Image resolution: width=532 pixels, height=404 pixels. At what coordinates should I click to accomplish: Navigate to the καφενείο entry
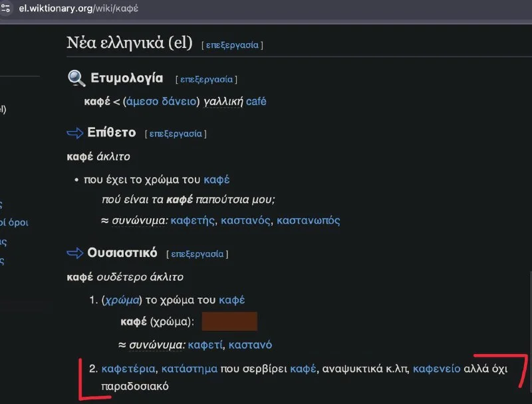(438, 369)
